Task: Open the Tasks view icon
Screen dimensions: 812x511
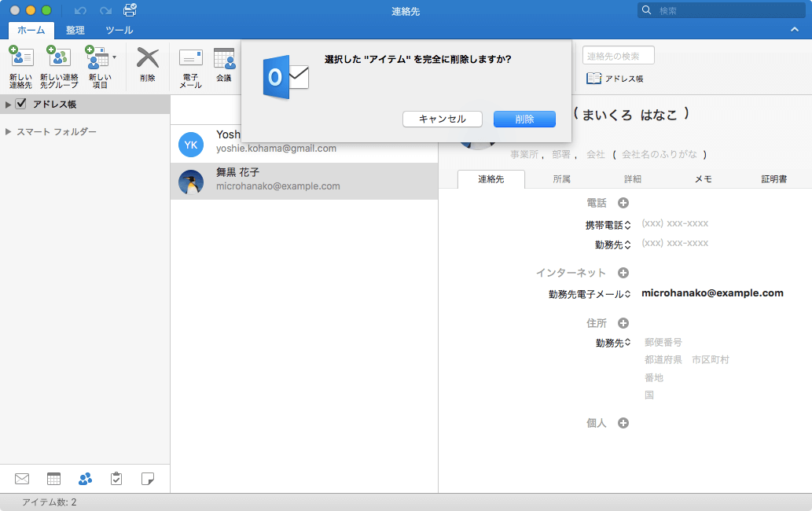Action: [x=116, y=478]
